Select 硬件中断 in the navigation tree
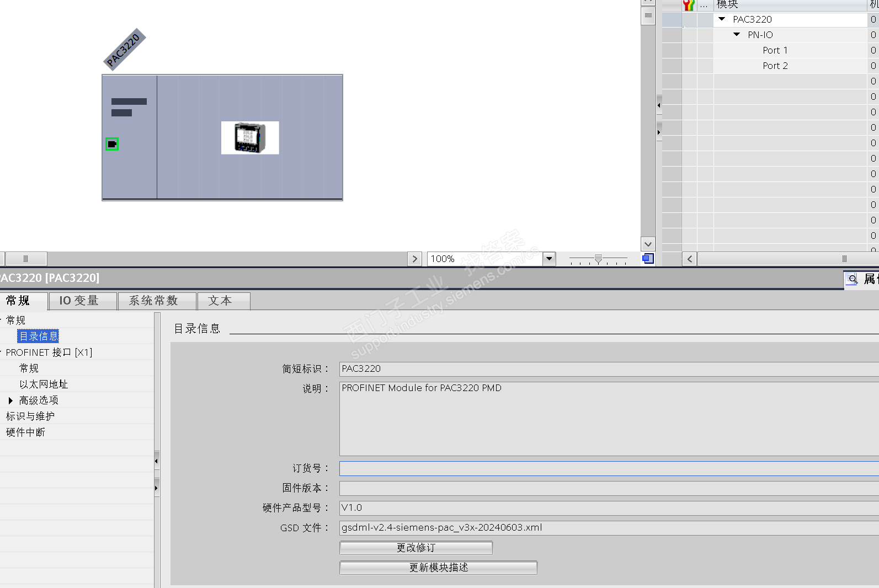Screen dimensions: 879x588 coord(25,432)
